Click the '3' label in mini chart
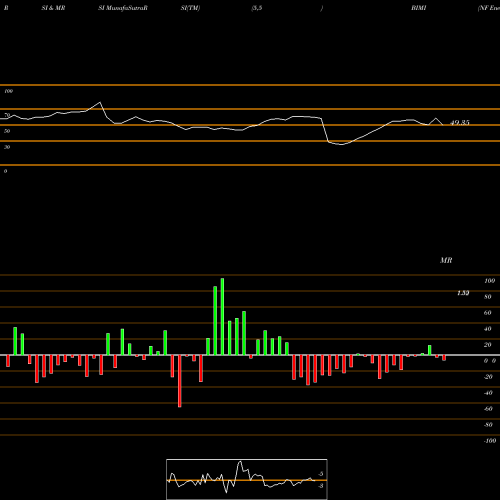Image resolution: width=500 pixels, height=500 pixels. pos(321,486)
